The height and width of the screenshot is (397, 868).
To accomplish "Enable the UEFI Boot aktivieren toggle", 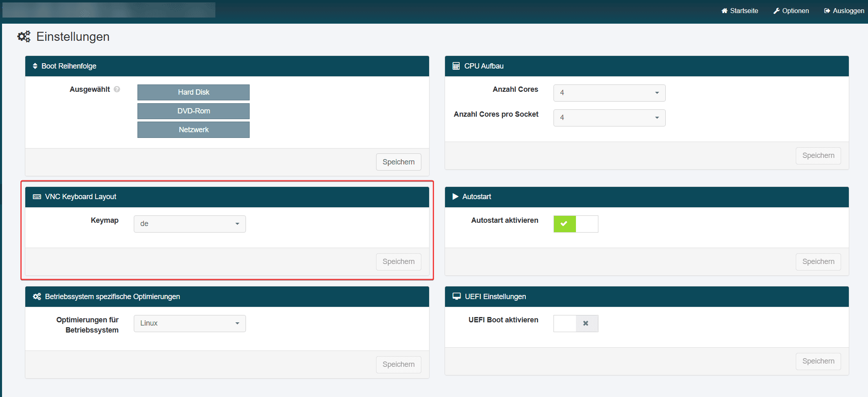I will click(x=576, y=324).
